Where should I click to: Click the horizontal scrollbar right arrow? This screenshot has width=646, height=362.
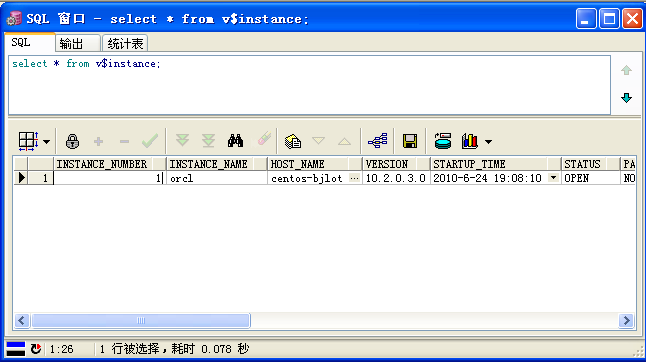(627, 320)
